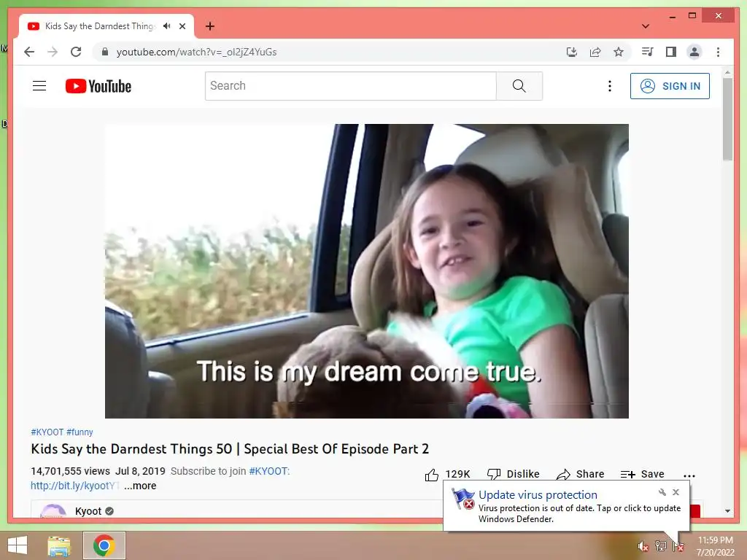Open notification options wrench icon
Viewport: 747px width, 560px height.
click(662, 492)
